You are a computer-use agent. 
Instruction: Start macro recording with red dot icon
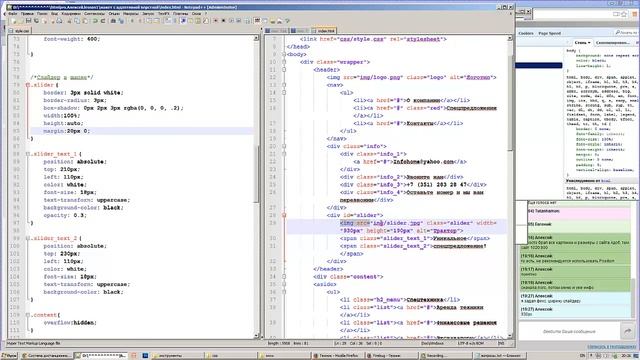pos(215,20)
